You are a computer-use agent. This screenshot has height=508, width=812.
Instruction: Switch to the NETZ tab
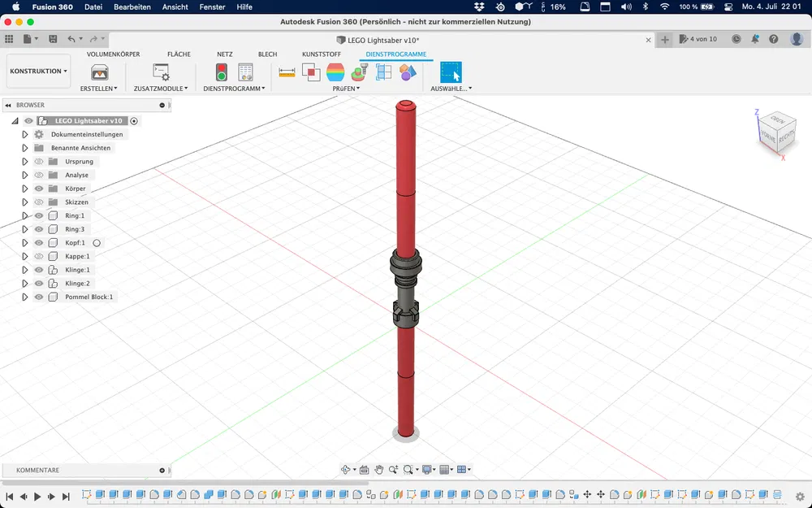(225, 54)
